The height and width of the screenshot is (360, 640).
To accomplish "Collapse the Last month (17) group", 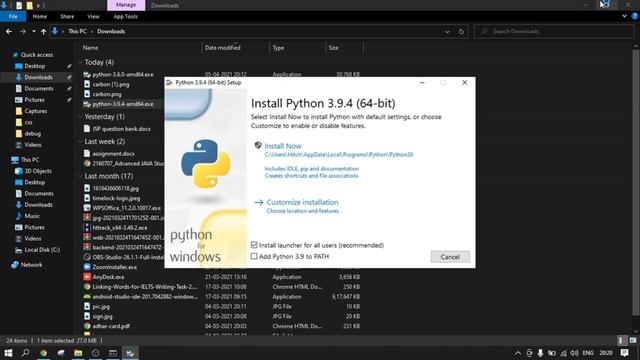I will tap(80, 176).
